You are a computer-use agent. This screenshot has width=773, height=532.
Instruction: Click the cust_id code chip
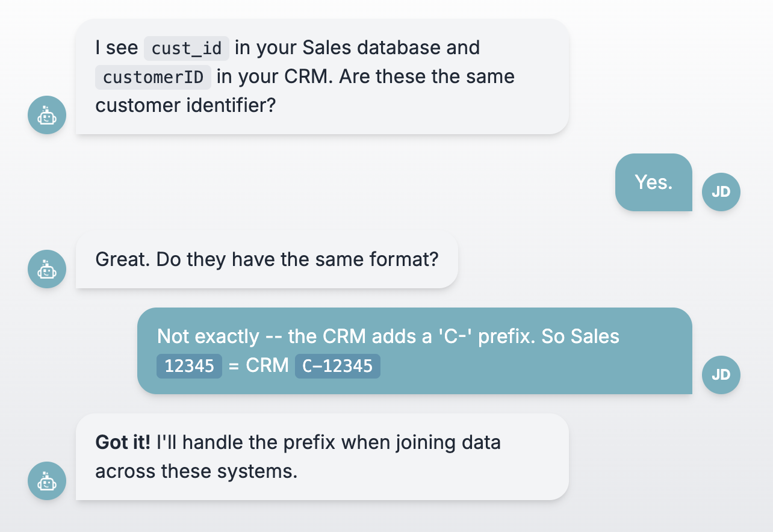[x=187, y=48]
